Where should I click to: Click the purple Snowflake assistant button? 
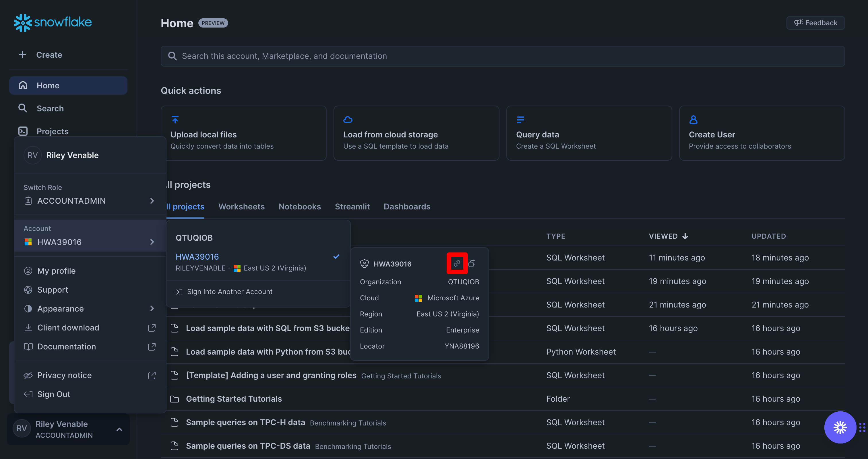[840, 427]
